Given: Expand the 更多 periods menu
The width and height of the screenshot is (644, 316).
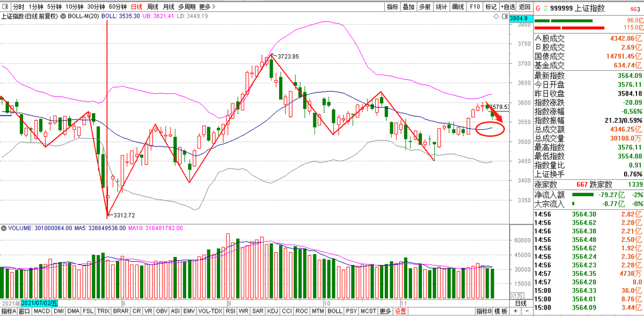Looking at the screenshot, I should [207, 7].
